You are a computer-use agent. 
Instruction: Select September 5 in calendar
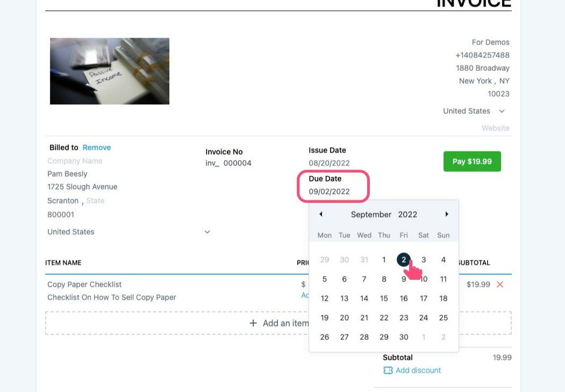tap(325, 279)
